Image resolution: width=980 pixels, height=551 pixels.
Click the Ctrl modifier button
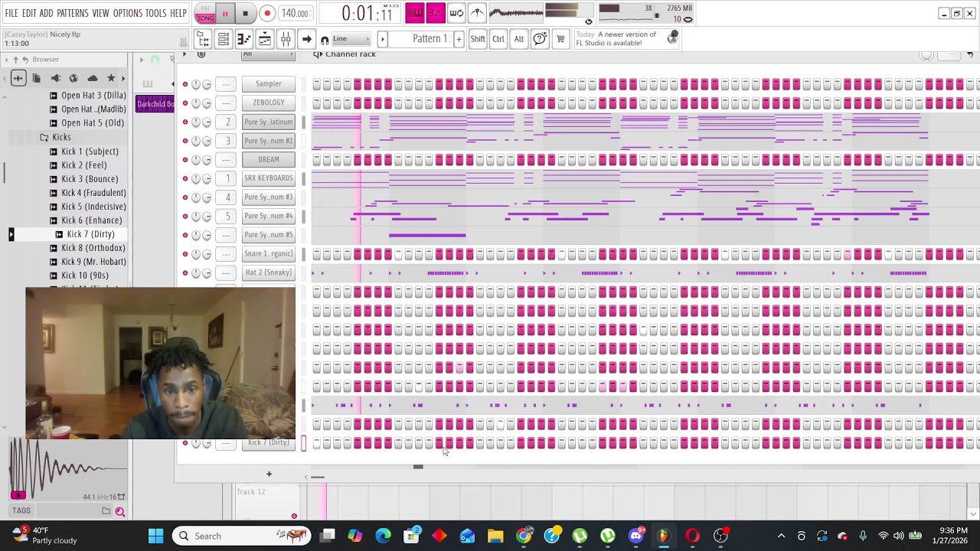[498, 39]
